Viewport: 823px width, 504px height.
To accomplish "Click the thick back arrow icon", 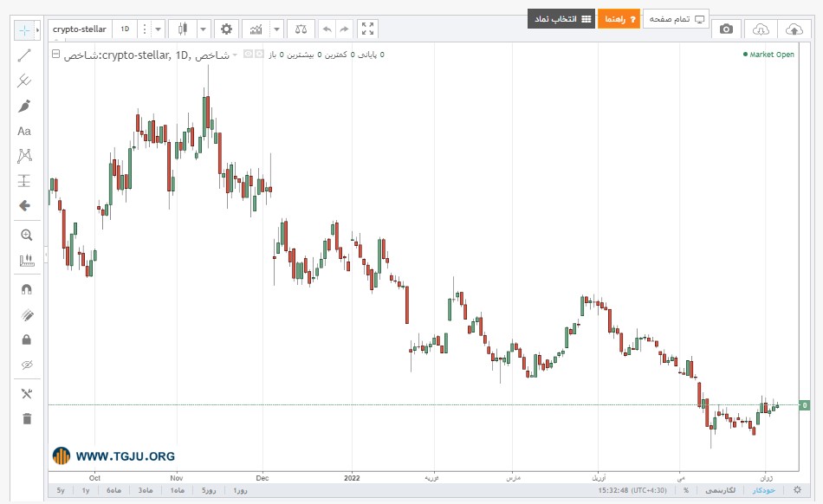I will coord(24,205).
